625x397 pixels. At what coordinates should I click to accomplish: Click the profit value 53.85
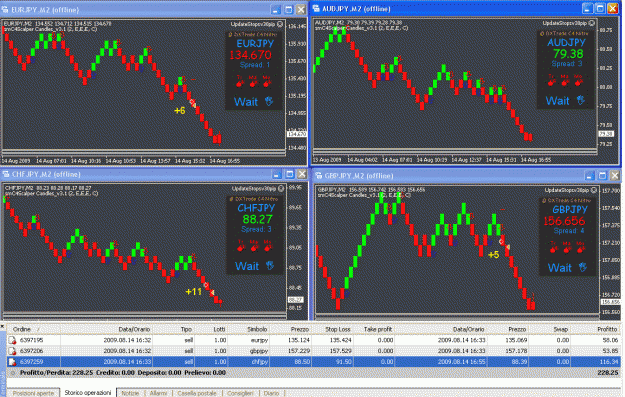pyautogui.click(x=610, y=351)
